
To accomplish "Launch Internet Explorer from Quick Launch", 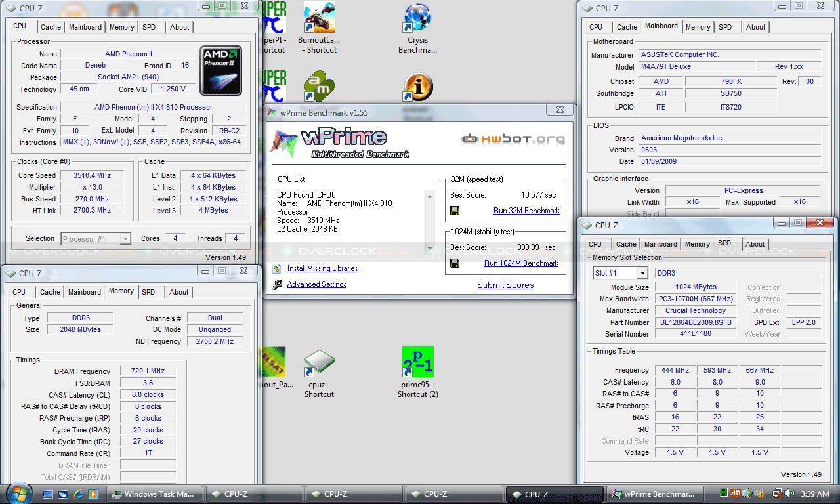I will click(78, 494).
